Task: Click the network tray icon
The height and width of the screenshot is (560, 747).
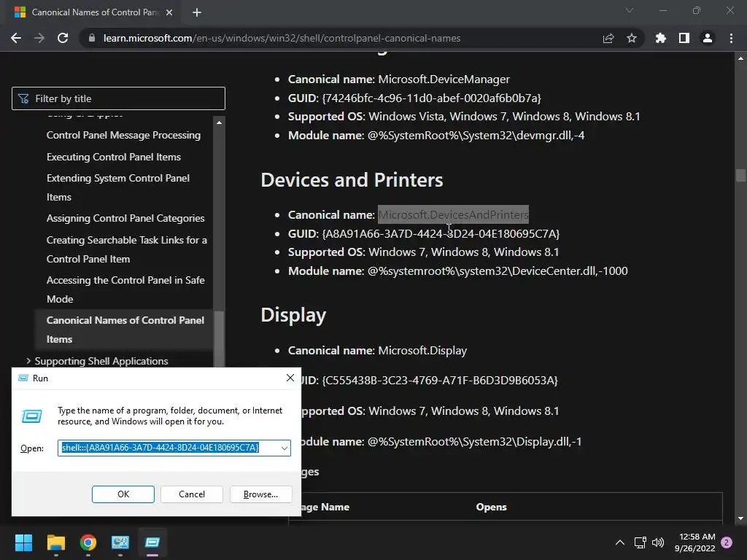Action: coord(640,542)
